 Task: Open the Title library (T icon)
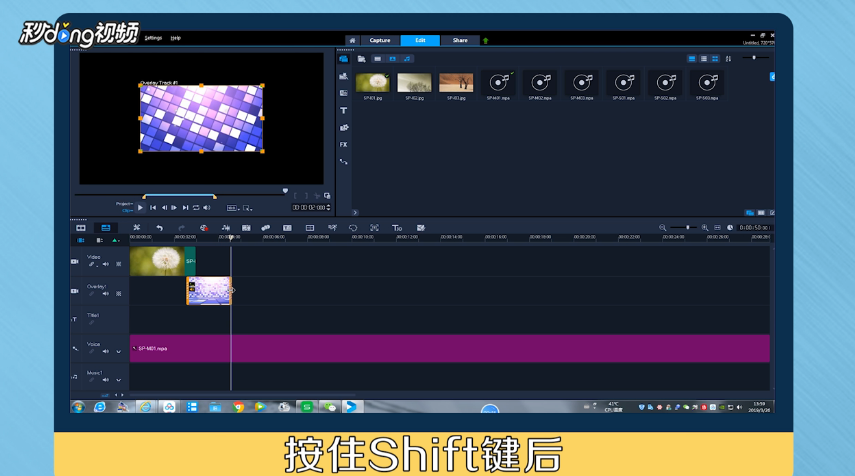344,111
